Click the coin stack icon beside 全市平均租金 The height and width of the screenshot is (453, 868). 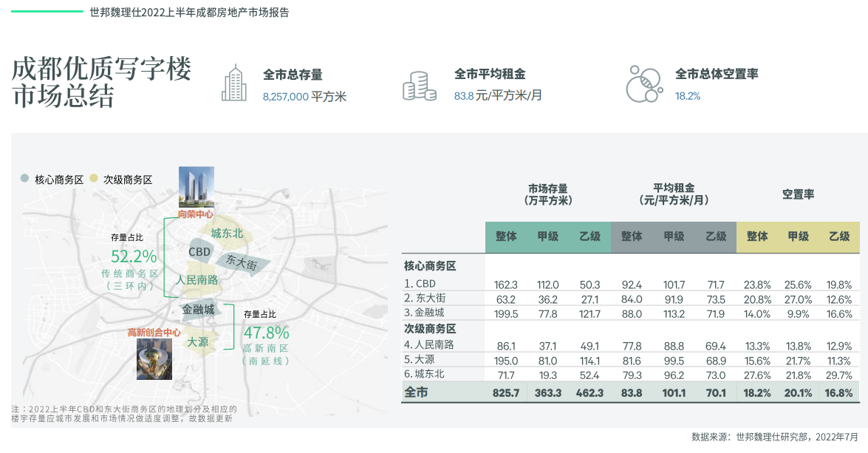419,85
